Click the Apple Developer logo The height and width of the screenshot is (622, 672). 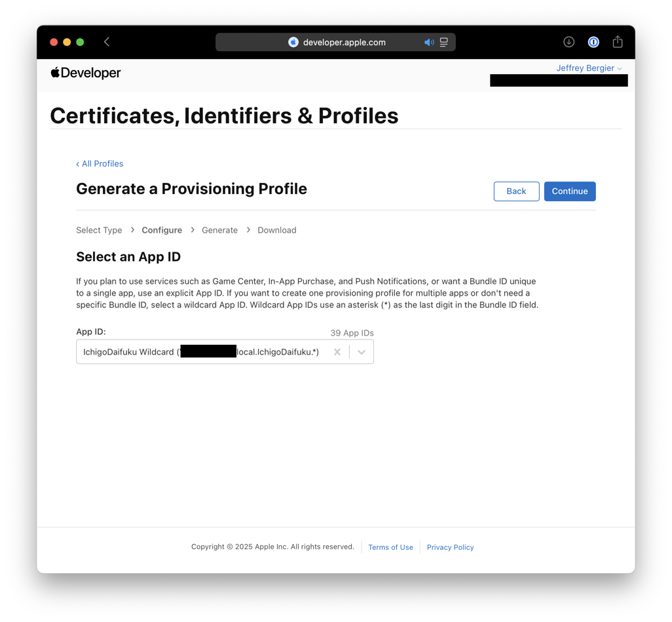point(86,73)
